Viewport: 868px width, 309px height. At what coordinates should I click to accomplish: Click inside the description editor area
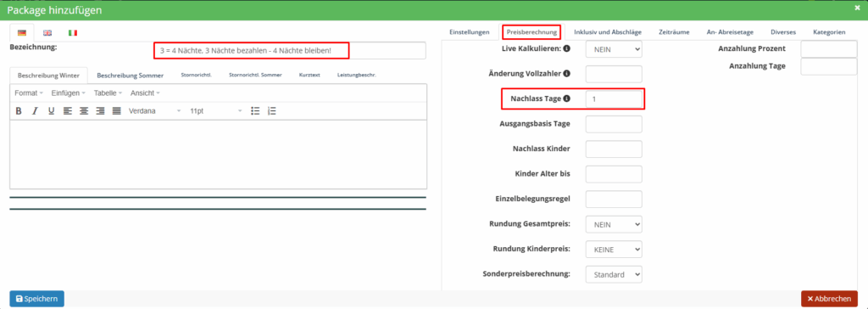[x=218, y=154]
